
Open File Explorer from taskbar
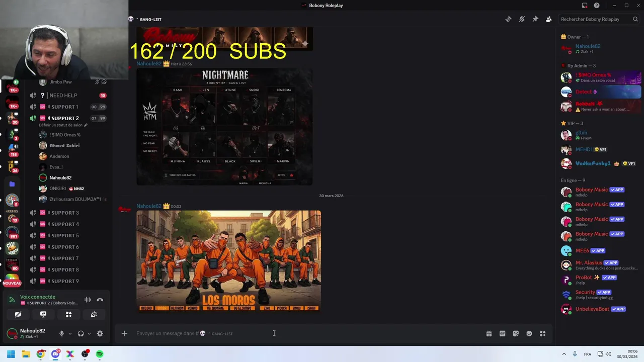point(26,354)
